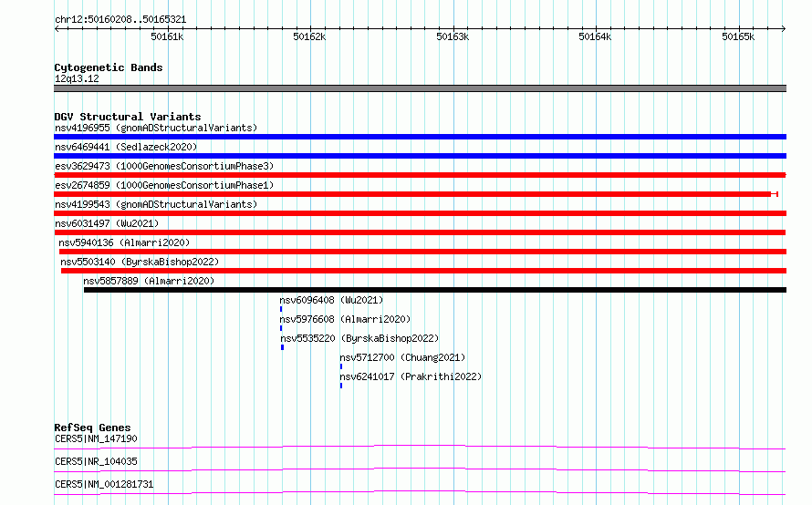Click the right arrow of the ruler
Screen dimensions: 812x505
point(784,29)
